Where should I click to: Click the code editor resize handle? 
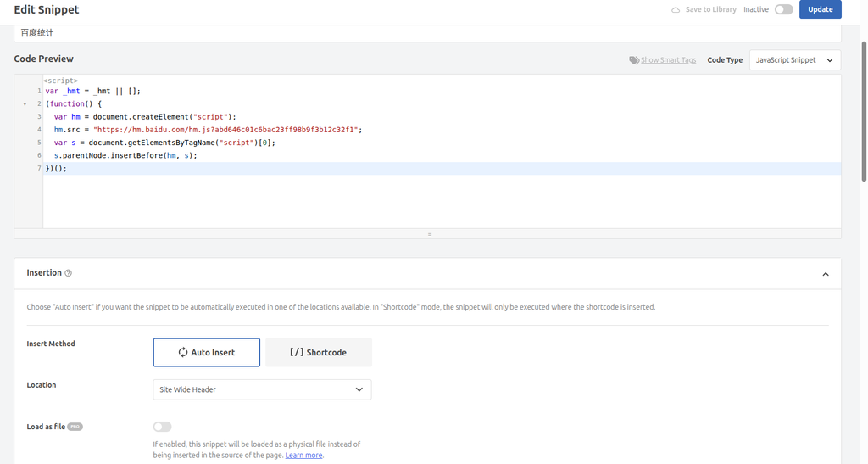point(429,233)
